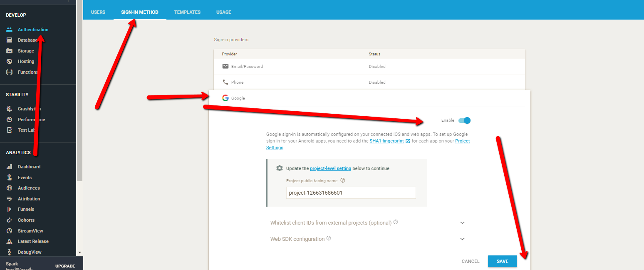
Task: Click the Upgrade plan button
Action: click(65, 266)
